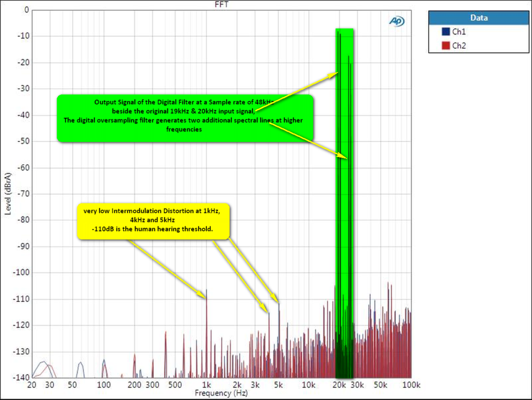532x400 pixels.
Task: Click the blue Ch1 legend color swatch
Action: (445, 32)
